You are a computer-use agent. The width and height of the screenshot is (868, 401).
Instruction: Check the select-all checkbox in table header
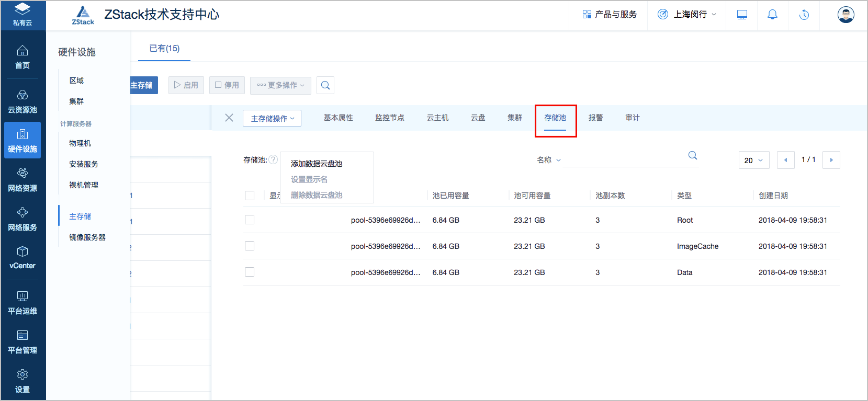click(x=250, y=196)
